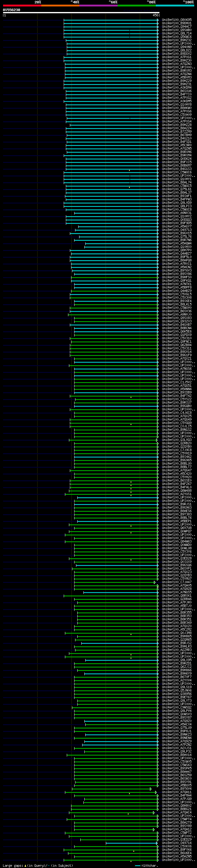Click hit label UniRef100_B6SZ59
This screenshot has width=197, height=868.
pyautogui.click(x=177, y=775)
